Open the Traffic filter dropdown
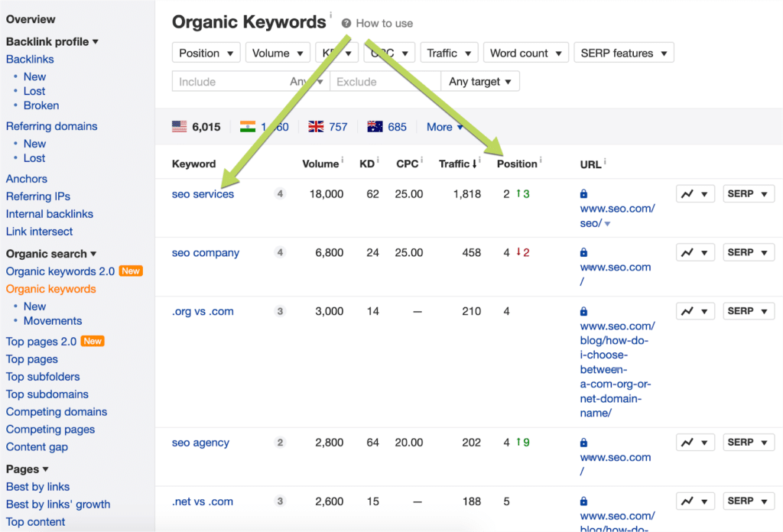This screenshot has height=532, width=783. point(449,53)
